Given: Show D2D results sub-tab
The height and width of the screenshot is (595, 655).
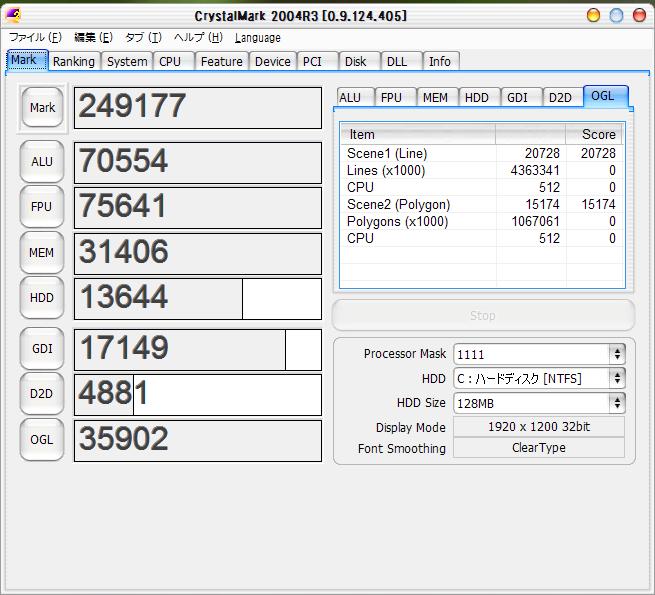Looking at the screenshot, I should [x=563, y=97].
